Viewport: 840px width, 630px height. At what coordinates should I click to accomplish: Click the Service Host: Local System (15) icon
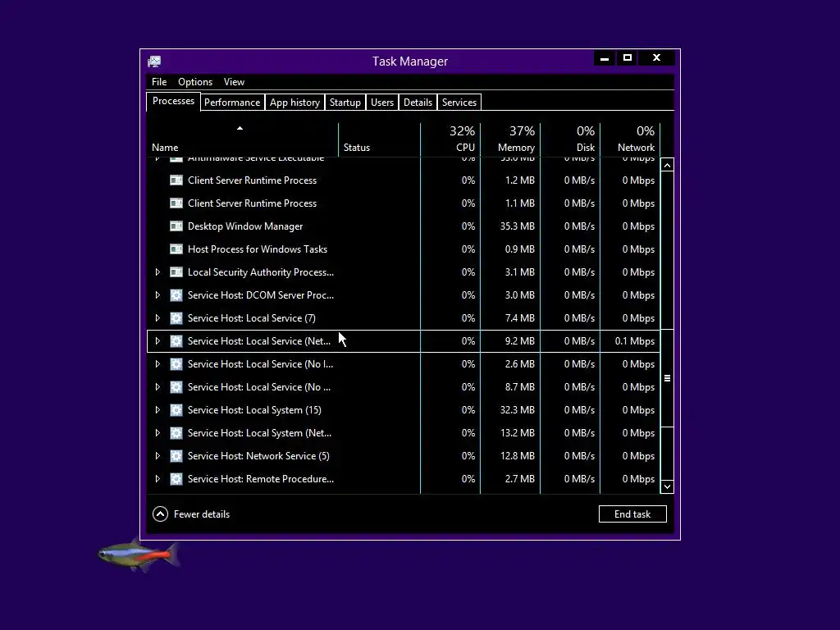pos(176,410)
